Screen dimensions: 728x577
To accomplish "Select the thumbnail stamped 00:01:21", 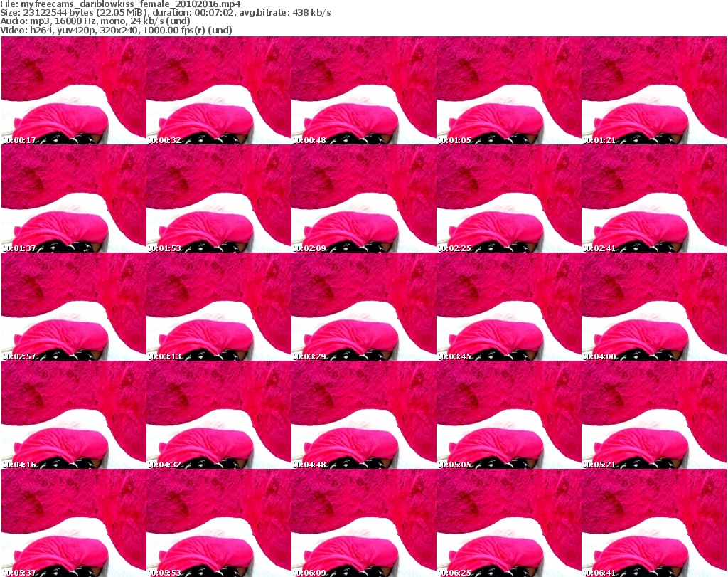I will [x=654, y=90].
